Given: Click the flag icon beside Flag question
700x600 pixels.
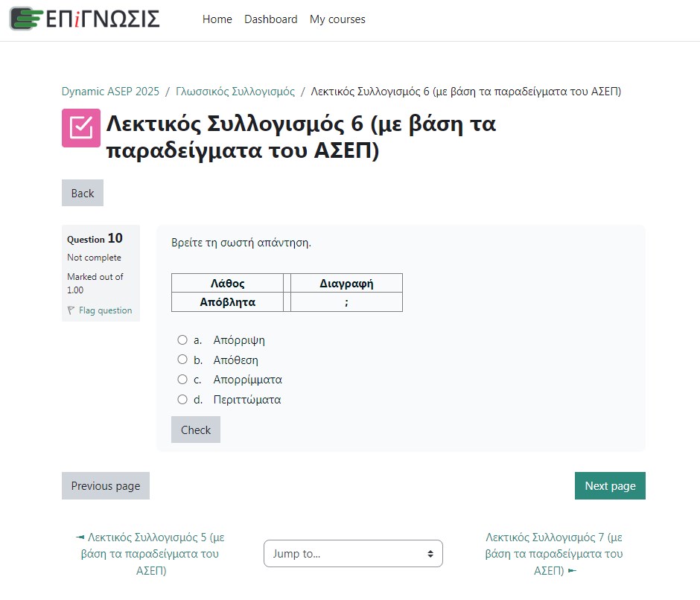Looking at the screenshot, I should 71,310.
